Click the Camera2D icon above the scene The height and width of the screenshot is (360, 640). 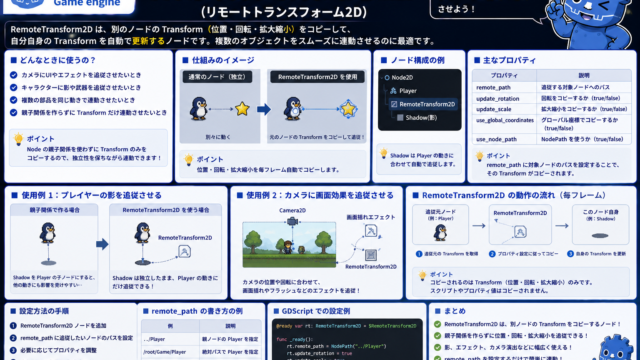point(292,221)
